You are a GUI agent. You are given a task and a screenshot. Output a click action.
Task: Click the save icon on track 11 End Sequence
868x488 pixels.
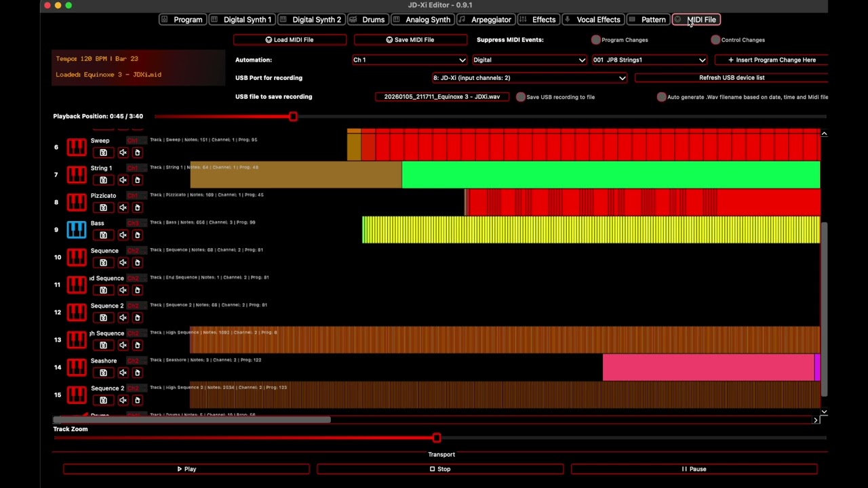coord(103,290)
